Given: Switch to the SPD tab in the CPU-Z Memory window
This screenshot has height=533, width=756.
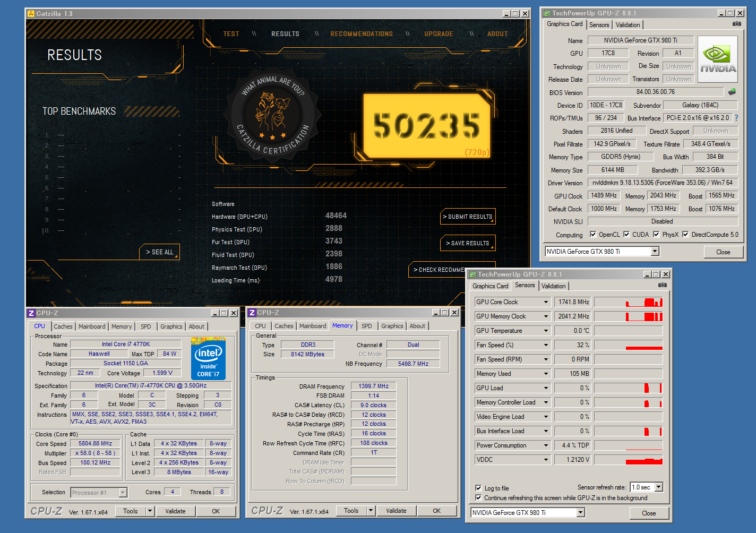Looking at the screenshot, I should click(x=367, y=326).
